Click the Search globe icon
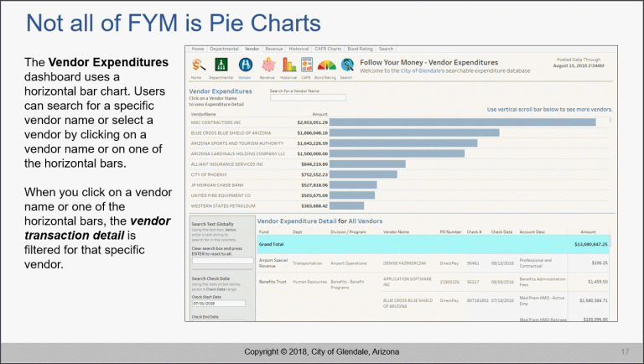 pyautogui.click(x=345, y=65)
